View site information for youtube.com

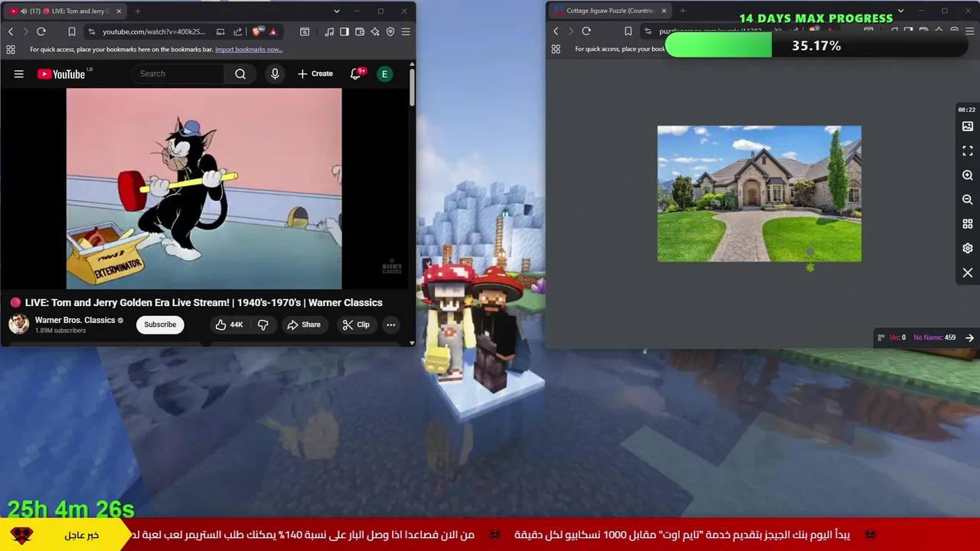tap(92, 31)
